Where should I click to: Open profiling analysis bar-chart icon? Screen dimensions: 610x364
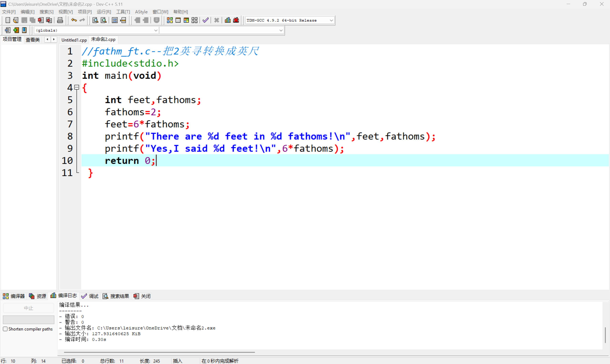click(227, 20)
